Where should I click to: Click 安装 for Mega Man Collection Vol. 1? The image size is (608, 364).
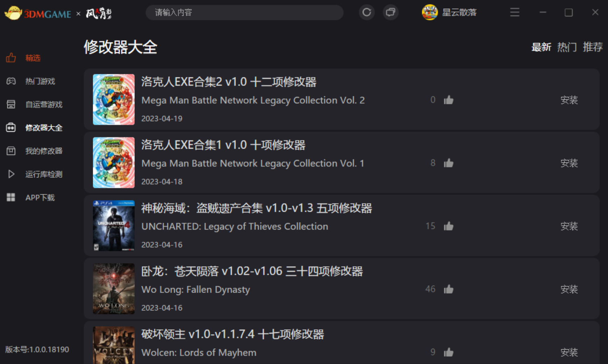point(569,163)
